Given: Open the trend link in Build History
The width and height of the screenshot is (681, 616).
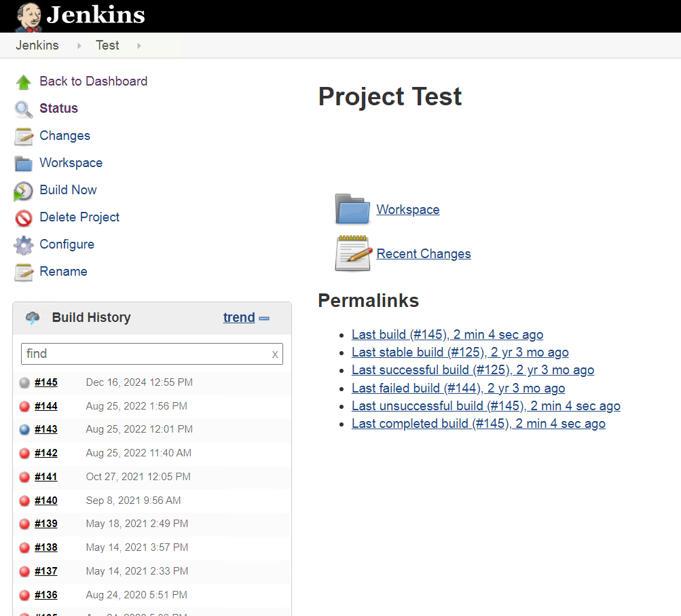Looking at the screenshot, I should click(239, 317).
